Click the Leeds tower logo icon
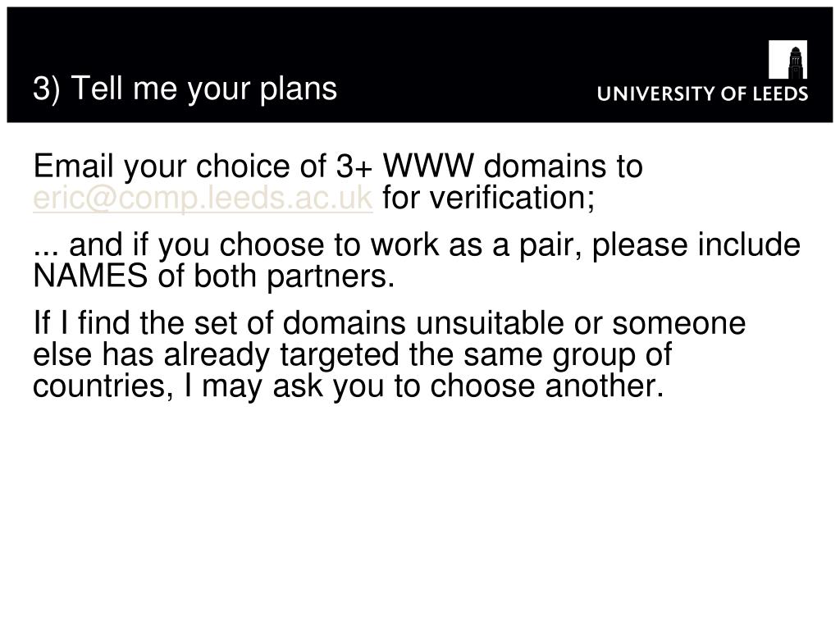The height and width of the screenshot is (630, 840). pyautogui.click(x=787, y=59)
